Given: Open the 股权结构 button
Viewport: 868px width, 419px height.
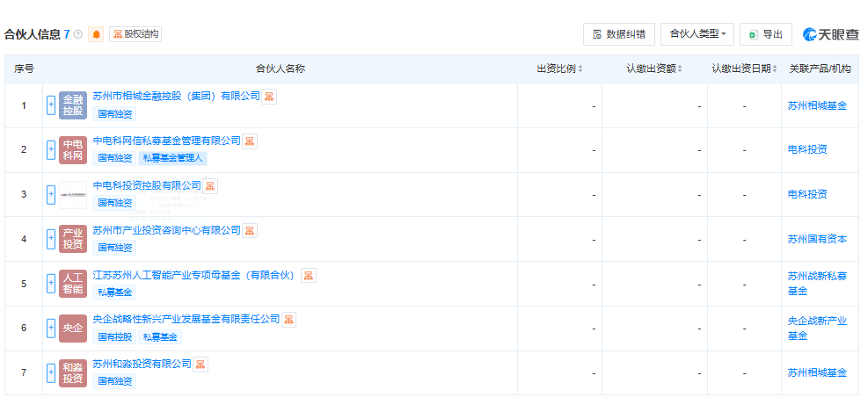Looking at the screenshot, I should pos(135,34).
